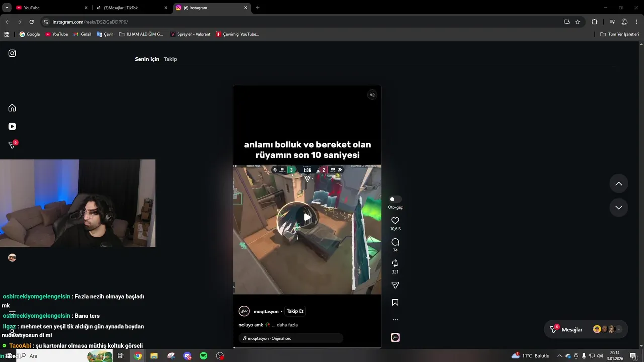Open the volume control in tray

pos(600,356)
